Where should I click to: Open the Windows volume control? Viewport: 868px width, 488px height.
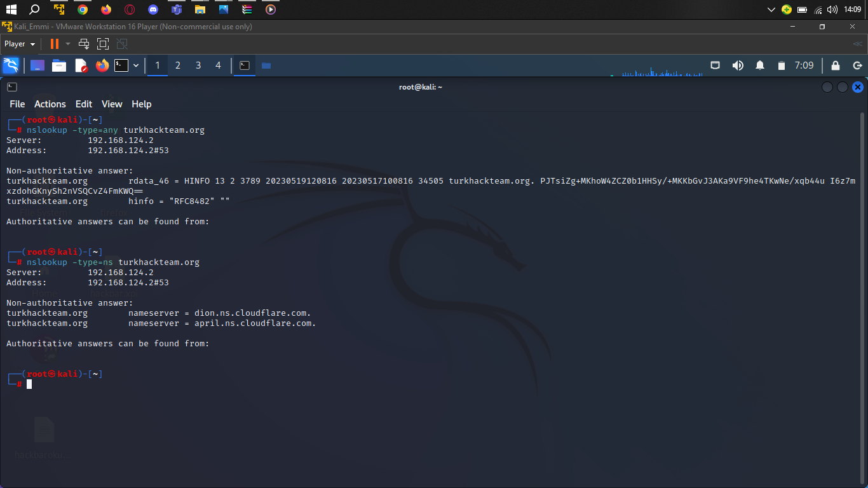(832, 10)
